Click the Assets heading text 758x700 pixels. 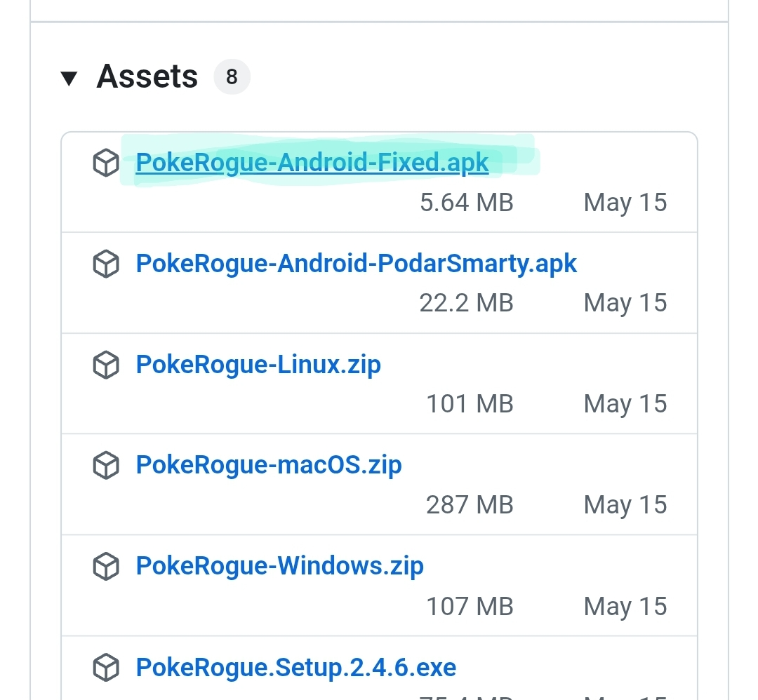pos(147,76)
